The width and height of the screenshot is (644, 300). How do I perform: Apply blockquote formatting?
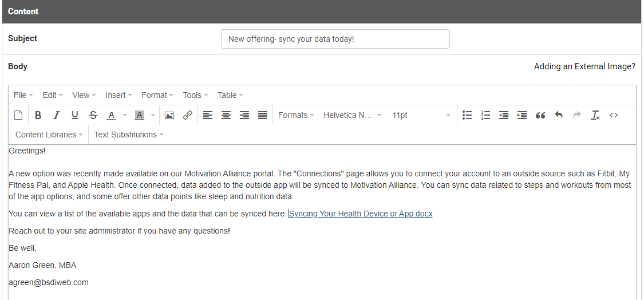pos(540,115)
